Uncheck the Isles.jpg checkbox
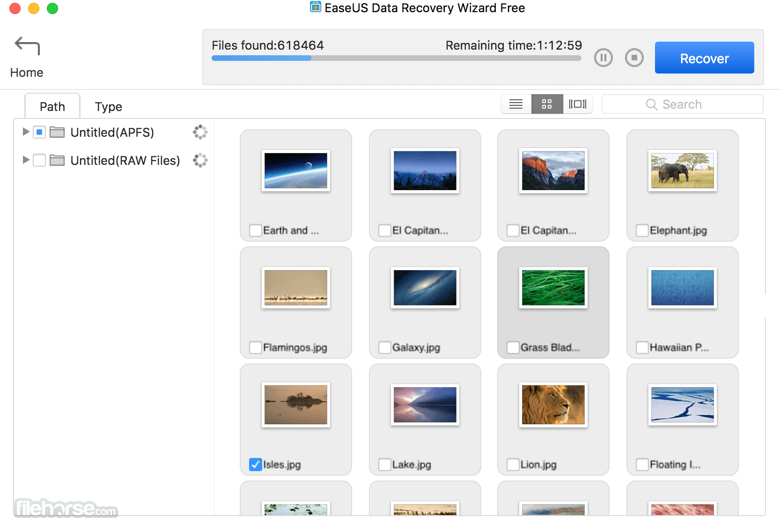This screenshot has height=532, width=780. pos(256,465)
